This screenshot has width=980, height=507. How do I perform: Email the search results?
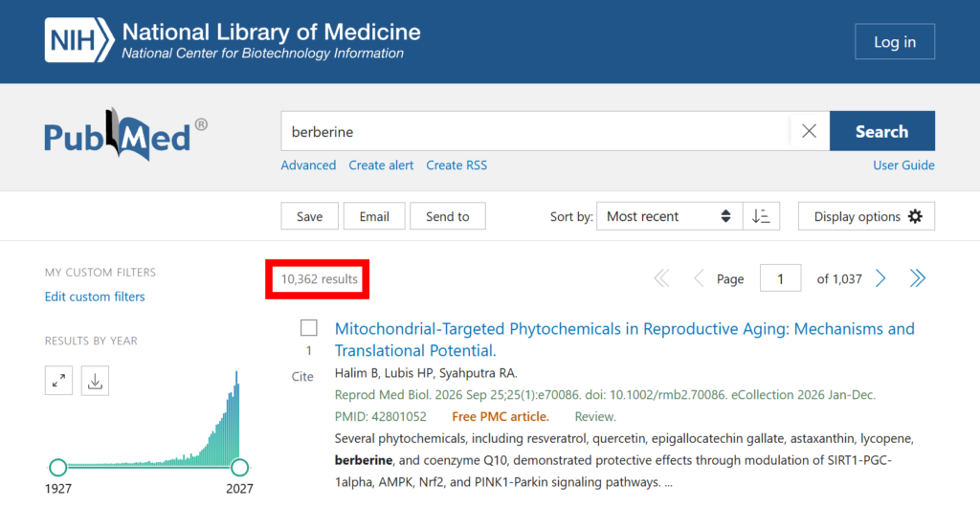(374, 216)
